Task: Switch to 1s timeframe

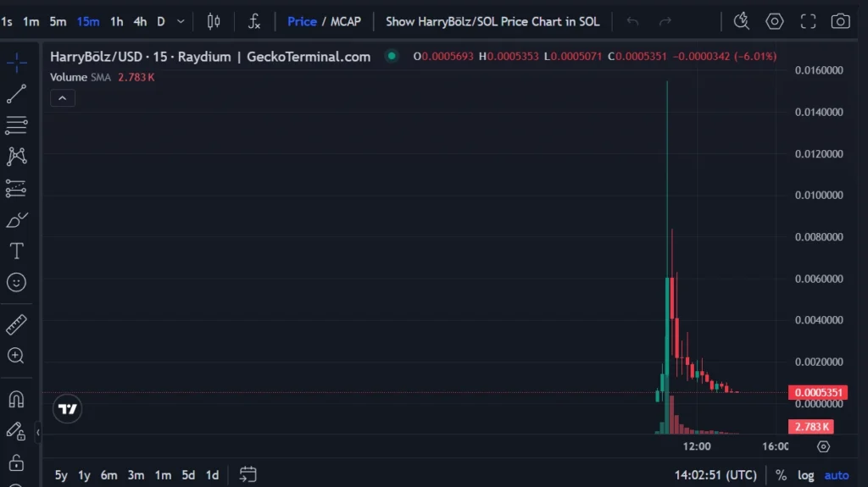Action: pos(7,21)
